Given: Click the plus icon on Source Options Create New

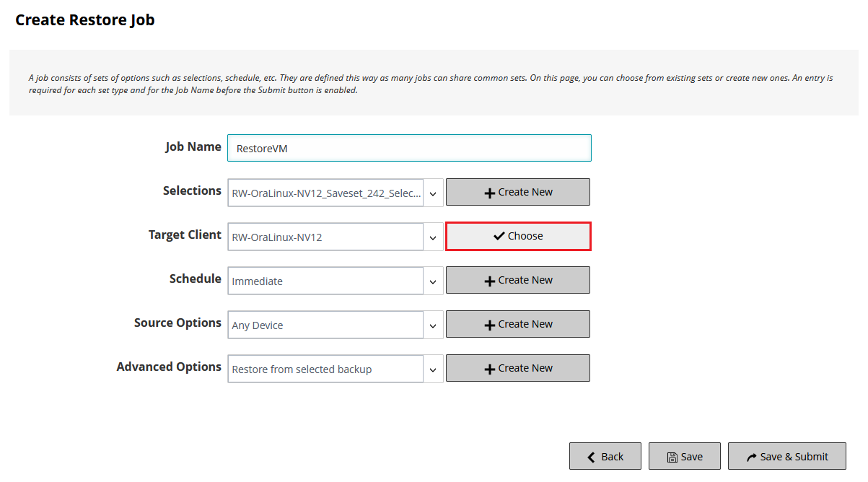Looking at the screenshot, I should (x=488, y=324).
